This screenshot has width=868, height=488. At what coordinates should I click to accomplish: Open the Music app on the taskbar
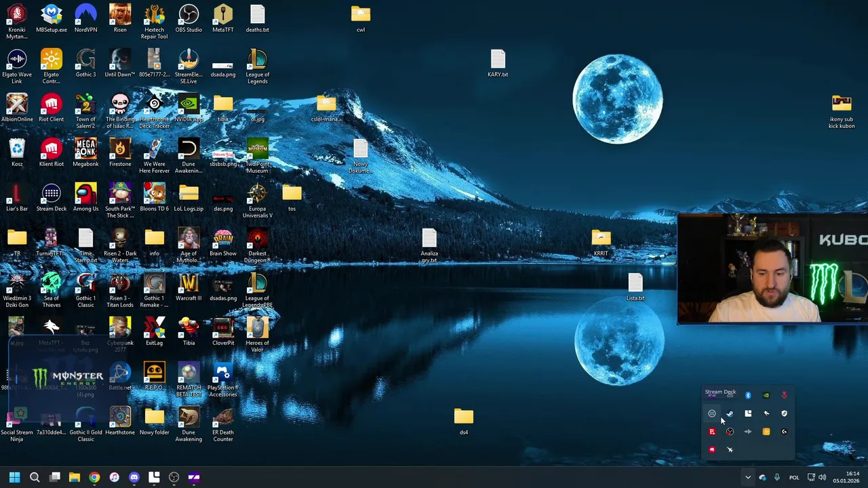[x=114, y=477]
